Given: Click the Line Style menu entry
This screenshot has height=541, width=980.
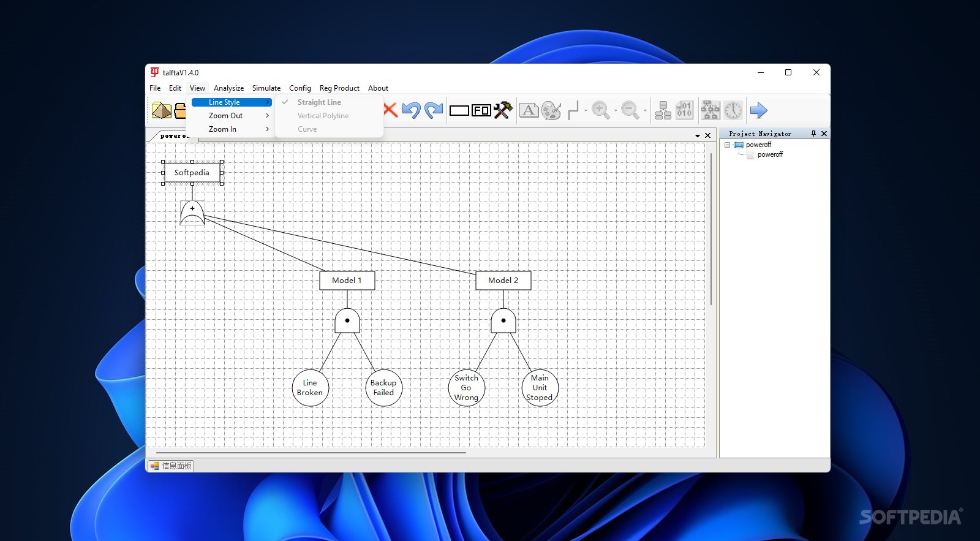Looking at the screenshot, I should tap(232, 102).
